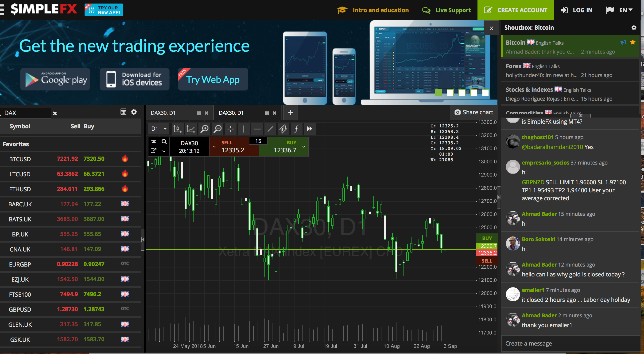This screenshot has height=354, width=644.
Task: Open Intro and education
Action: click(373, 10)
